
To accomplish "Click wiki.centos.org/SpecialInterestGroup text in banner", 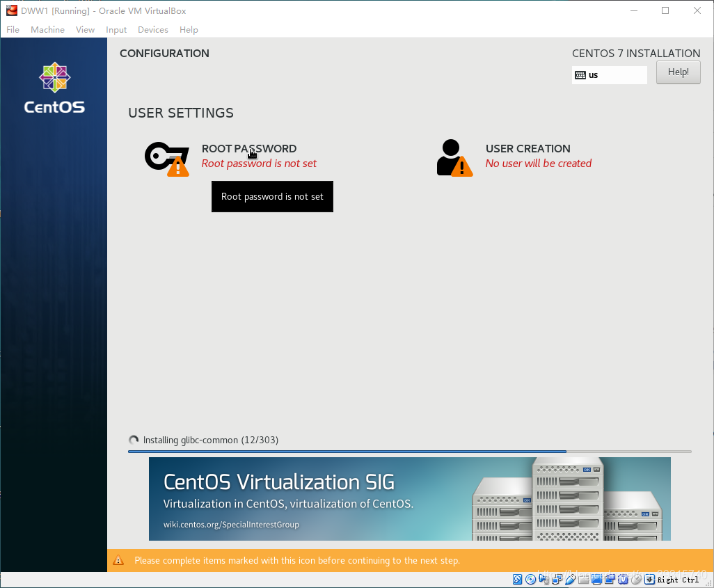I will (231, 524).
